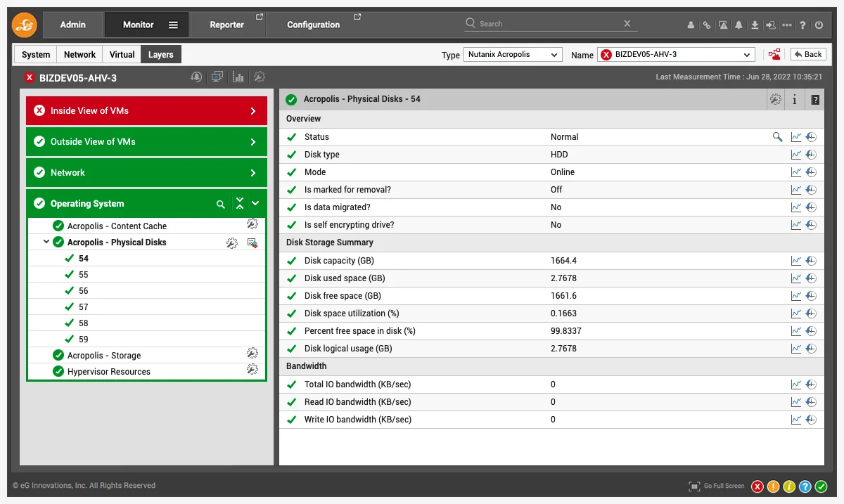Viewport: 844px width, 504px height.
Task: Switch to the System tab
Action: coord(36,54)
